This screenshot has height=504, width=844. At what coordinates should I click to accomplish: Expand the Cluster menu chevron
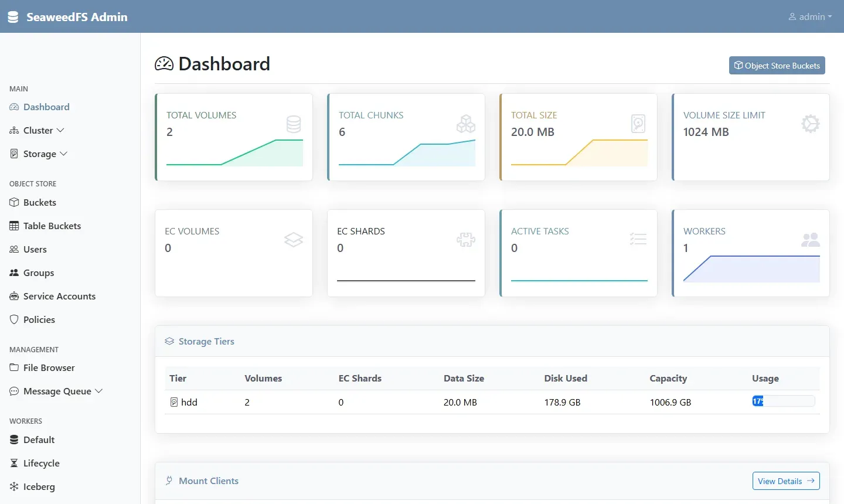tap(60, 130)
